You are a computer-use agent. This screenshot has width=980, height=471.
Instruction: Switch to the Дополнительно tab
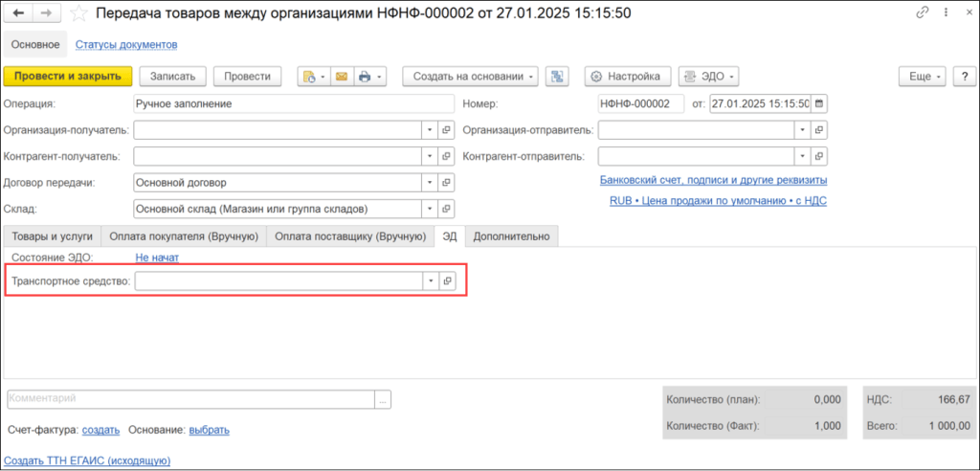click(x=511, y=235)
